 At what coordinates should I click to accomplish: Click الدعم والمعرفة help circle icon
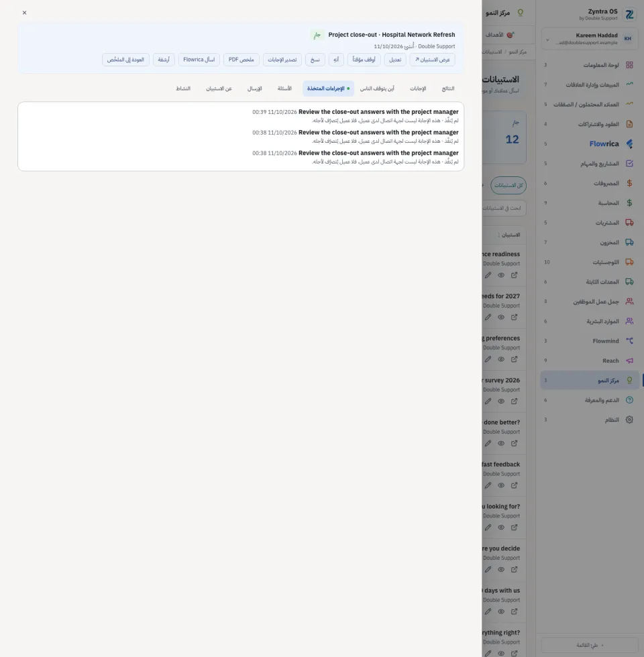click(x=629, y=400)
